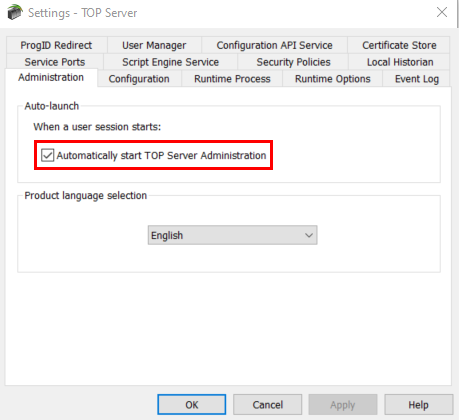
Task: Select the Certificate Store tab
Action: (399, 45)
